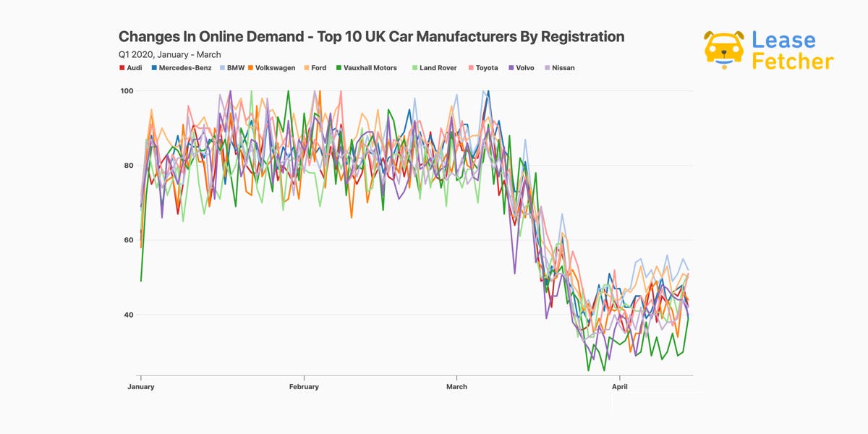Viewport: 868px width, 434px height.
Task: Toggle the Land Rover legend label
Action: [438, 68]
